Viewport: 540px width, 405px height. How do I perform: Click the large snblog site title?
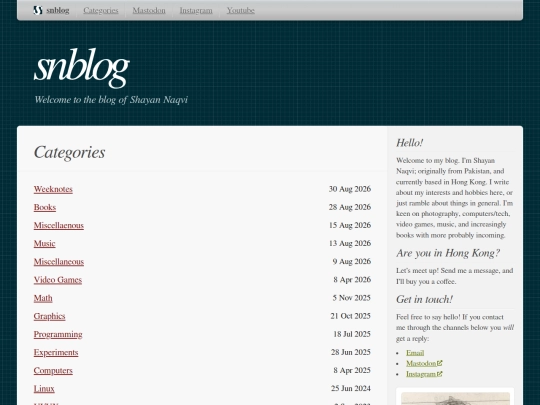(82, 68)
